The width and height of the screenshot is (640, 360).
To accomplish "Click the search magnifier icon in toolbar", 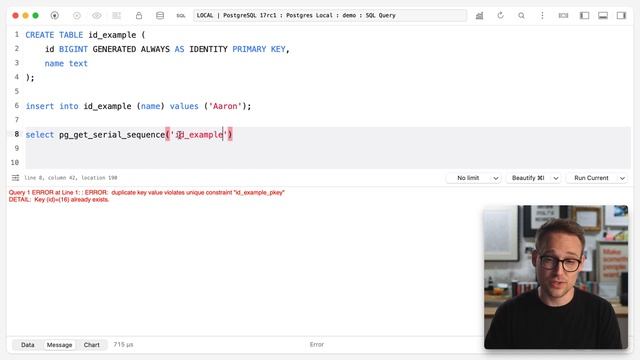I will tap(521, 16).
